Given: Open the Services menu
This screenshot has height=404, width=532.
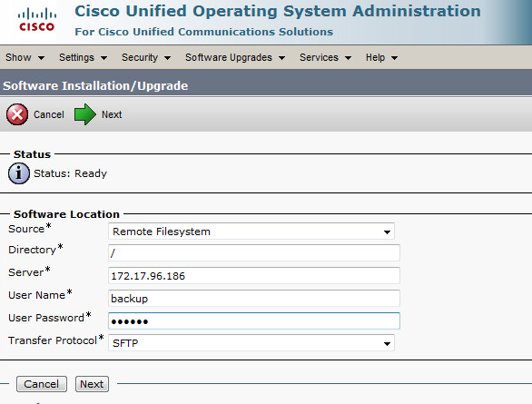Looking at the screenshot, I should [325, 58].
